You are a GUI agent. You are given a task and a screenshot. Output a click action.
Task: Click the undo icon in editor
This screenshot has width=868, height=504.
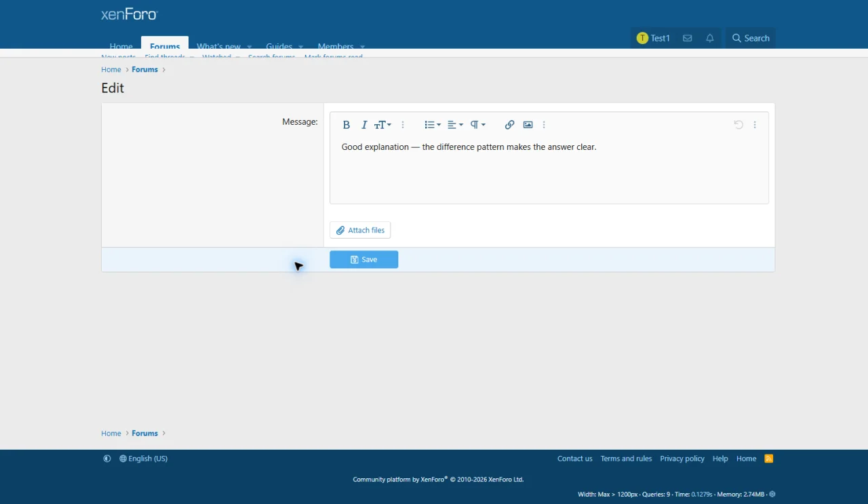(x=738, y=125)
